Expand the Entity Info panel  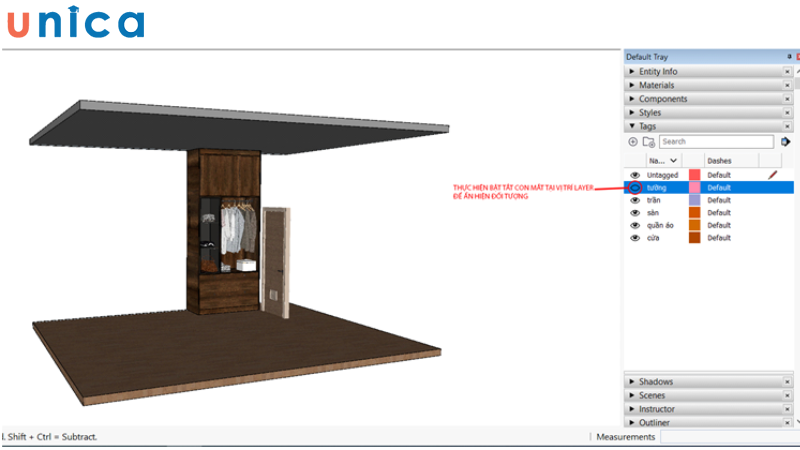click(x=632, y=71)
